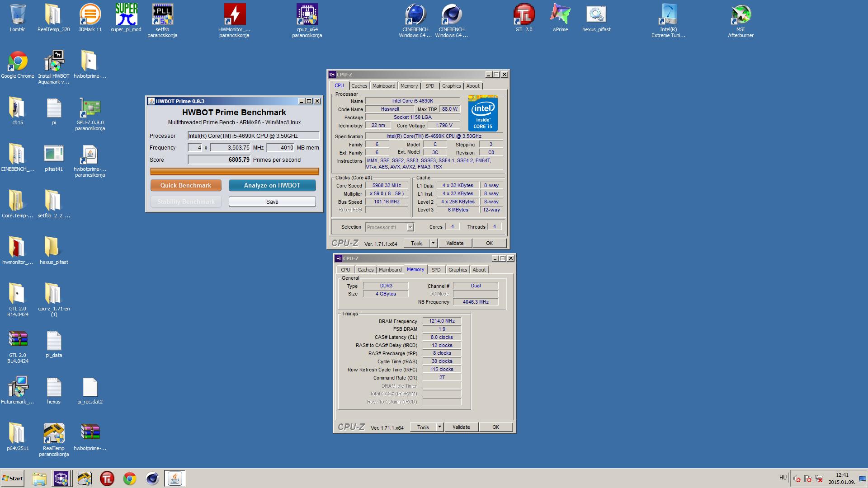Launch the second CINEBENCH Windows 64 icon
Image resolution: width=868 pixels, height=488 pixels.
click(451, 14)
